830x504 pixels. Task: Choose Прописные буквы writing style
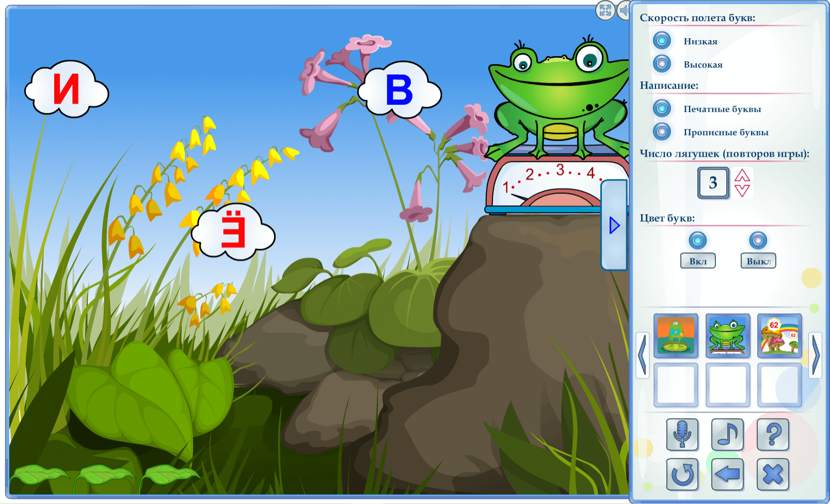coord(662,132)
